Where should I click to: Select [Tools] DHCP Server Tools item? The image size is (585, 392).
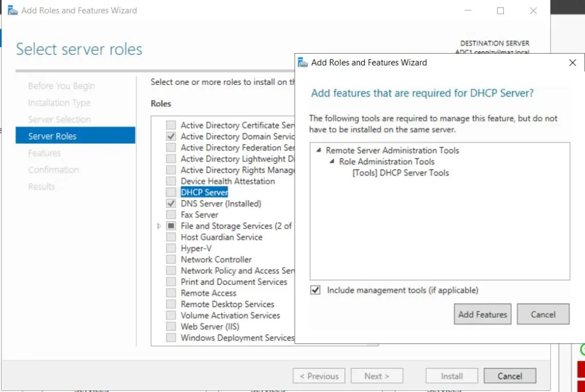(x=400, y=173)
